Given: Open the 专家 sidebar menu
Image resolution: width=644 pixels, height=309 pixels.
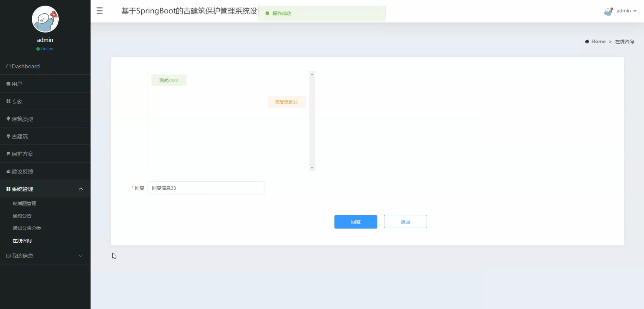Looking at the screenshot, I should (17, 102).
